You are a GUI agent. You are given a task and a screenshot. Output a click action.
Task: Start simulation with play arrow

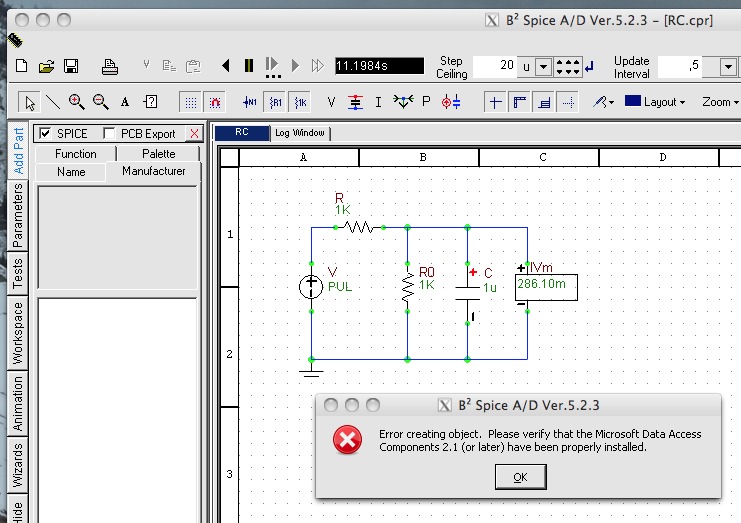[x=295, y=66]
